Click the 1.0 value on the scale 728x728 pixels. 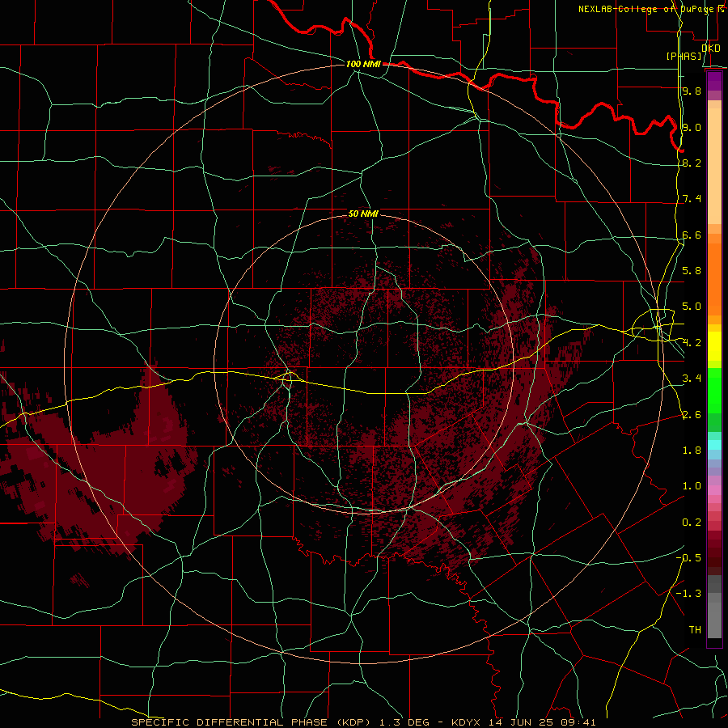pos(692,486)
